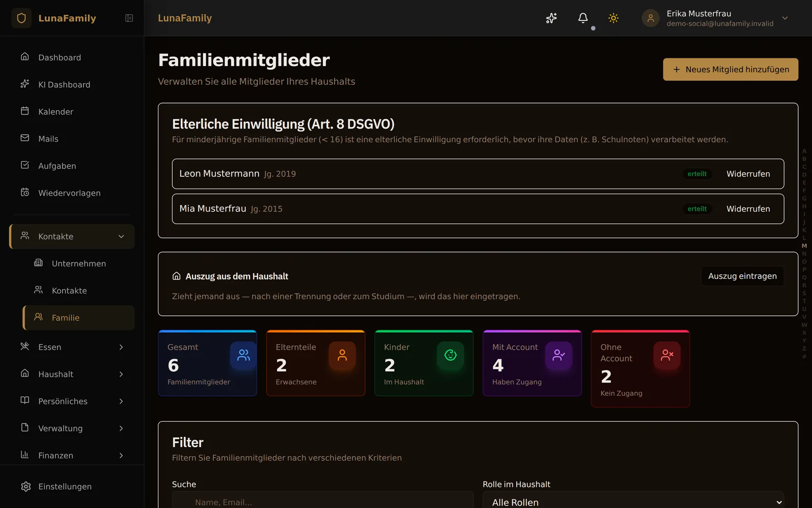Click the Kalender calendar icon

[x=25, y=111]
